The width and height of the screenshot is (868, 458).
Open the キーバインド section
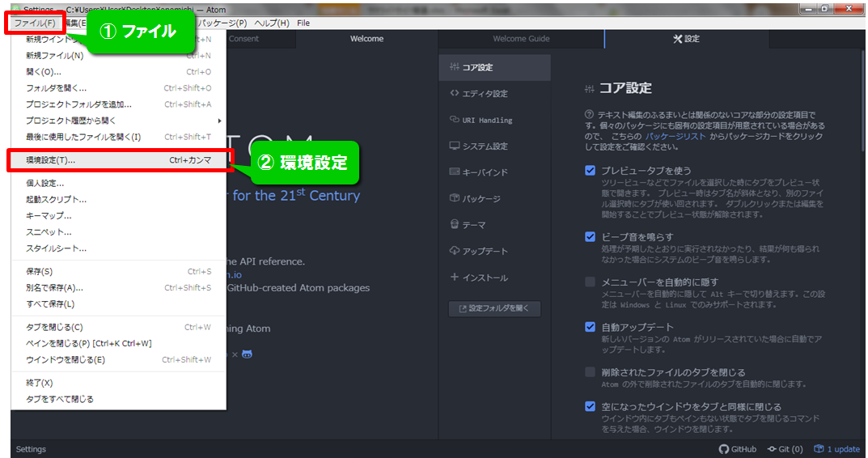coord(495,172)
